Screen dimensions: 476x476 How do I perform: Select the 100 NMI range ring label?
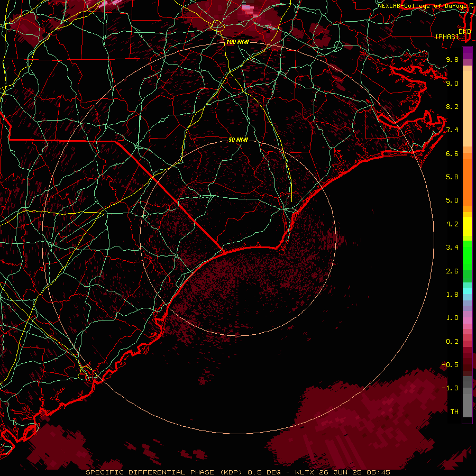(237, 42)
